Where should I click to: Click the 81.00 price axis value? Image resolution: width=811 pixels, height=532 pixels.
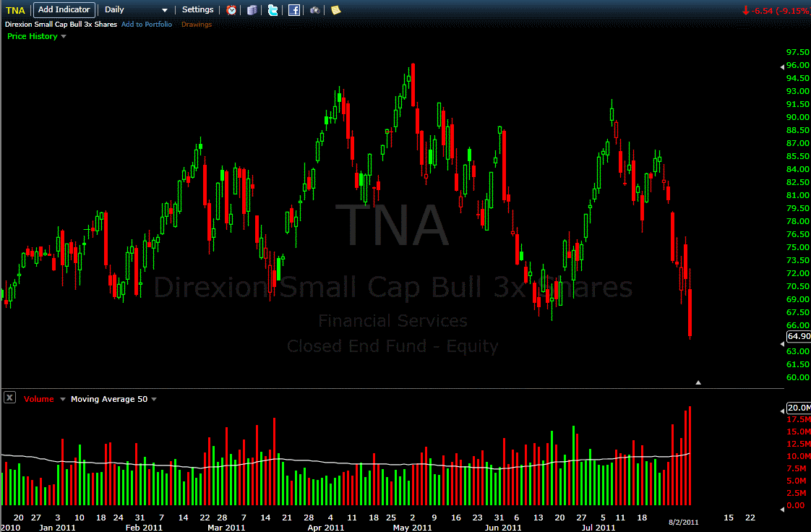click(797, 195)
